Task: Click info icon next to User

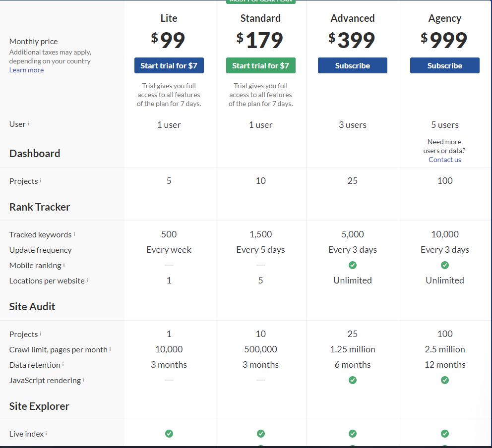Action: (x=28, y=123)
